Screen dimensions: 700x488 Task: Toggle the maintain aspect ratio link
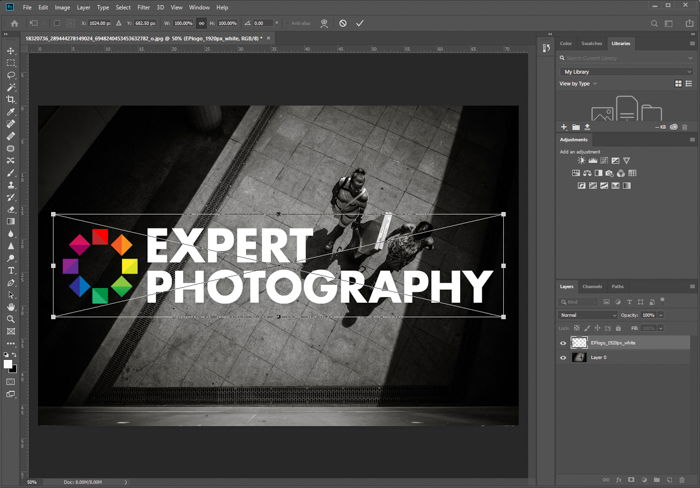[201, 22]
